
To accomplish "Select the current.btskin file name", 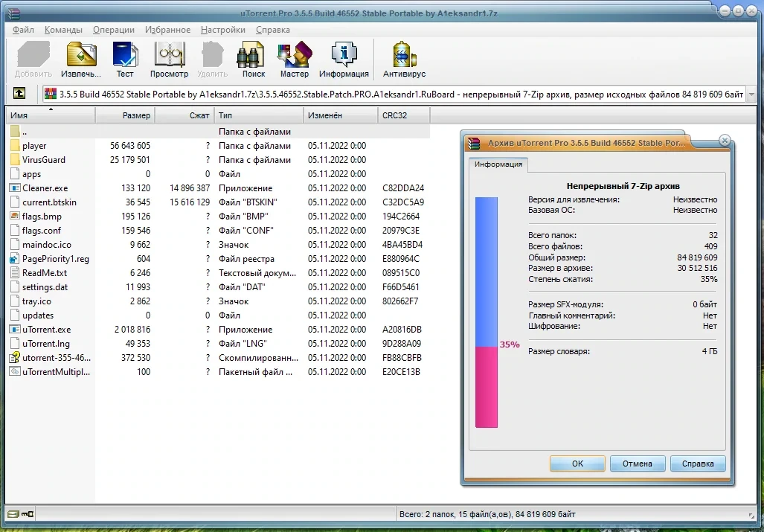I will (x=49, y=202).
